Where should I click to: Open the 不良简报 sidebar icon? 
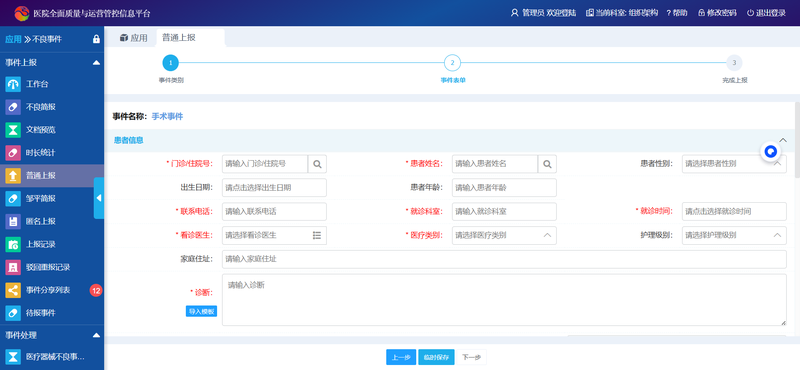[x=13, y=107]
